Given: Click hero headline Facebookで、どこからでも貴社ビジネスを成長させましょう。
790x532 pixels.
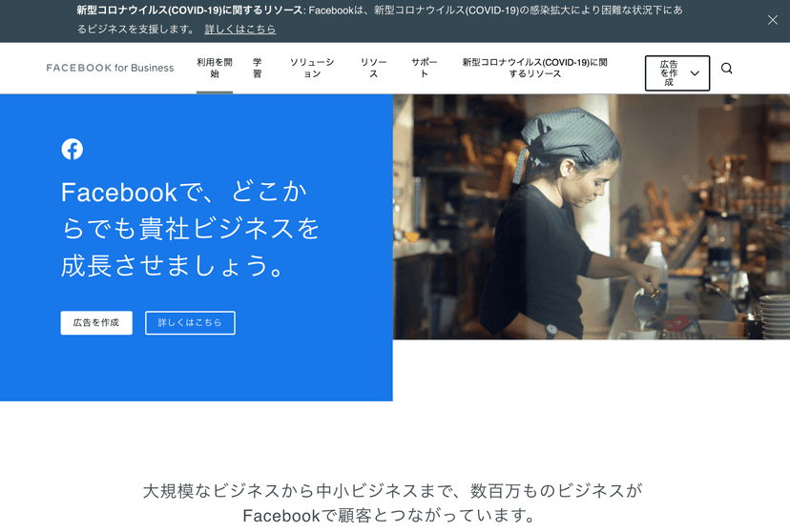Looking at the screenshot, I should click(190, 229).
